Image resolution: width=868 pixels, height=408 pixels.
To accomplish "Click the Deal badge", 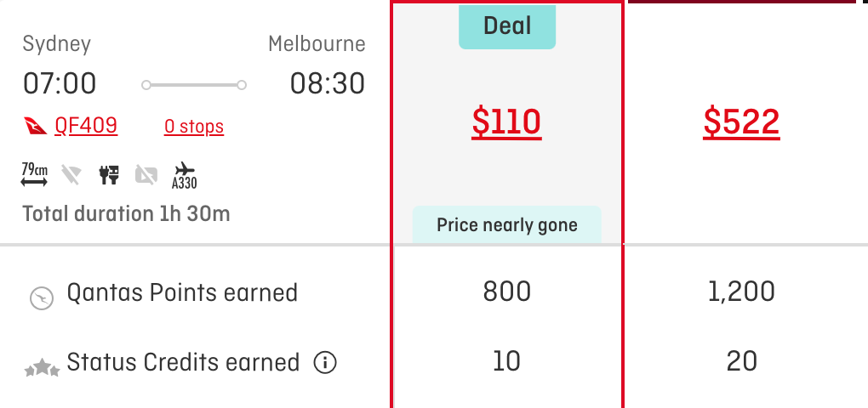I will click(x=507, y=26).
